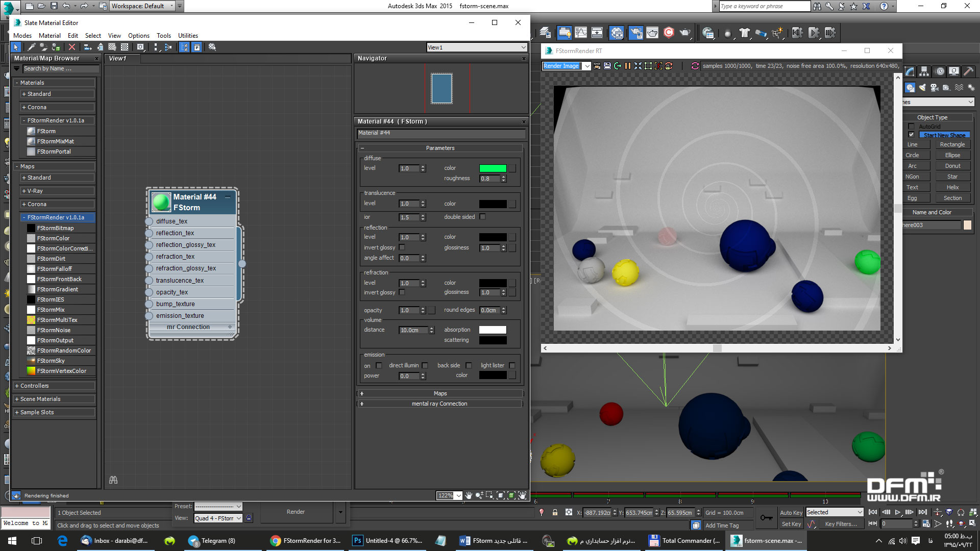Open the Material menu
This screenshot has height=551, width=980.
pos(50,35)
